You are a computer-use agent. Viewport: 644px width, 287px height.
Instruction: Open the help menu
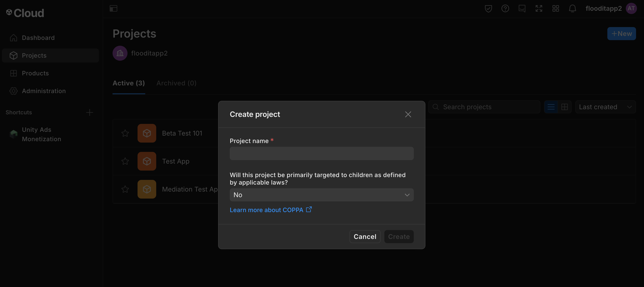point(505,8)
